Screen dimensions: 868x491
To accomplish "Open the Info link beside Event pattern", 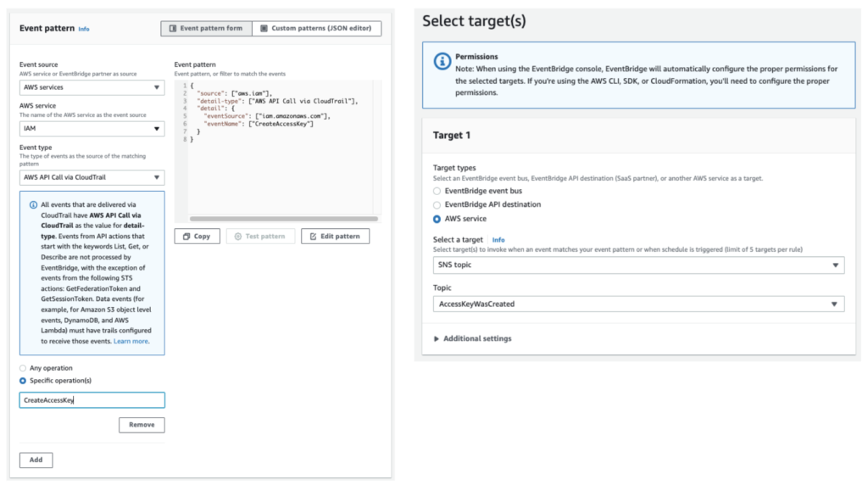I will (84, 29).
